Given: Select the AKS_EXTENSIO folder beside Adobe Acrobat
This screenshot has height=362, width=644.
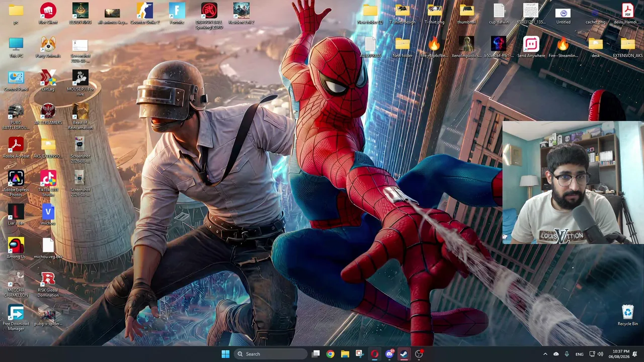Looking at the screenshot, I should coord(48,148).
